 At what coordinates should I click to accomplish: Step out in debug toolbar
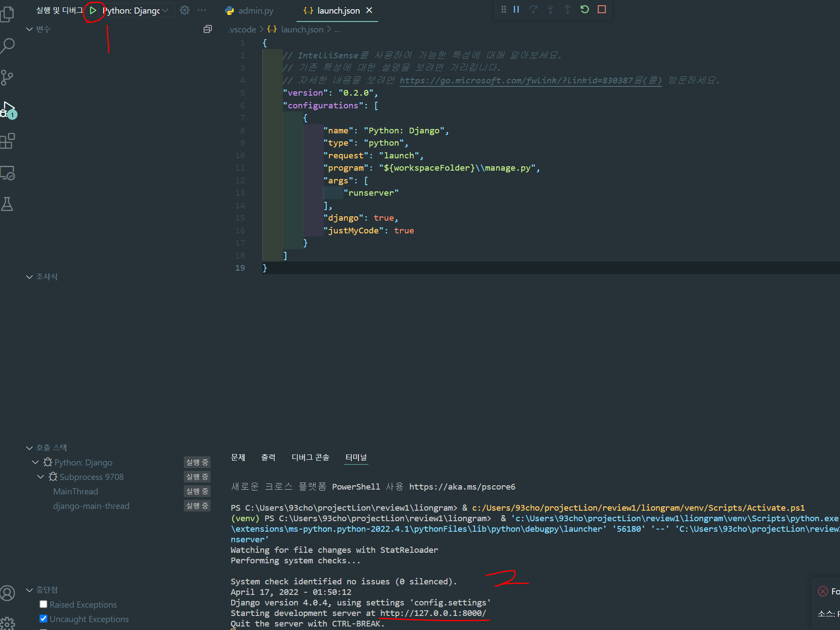pos(568,9)
